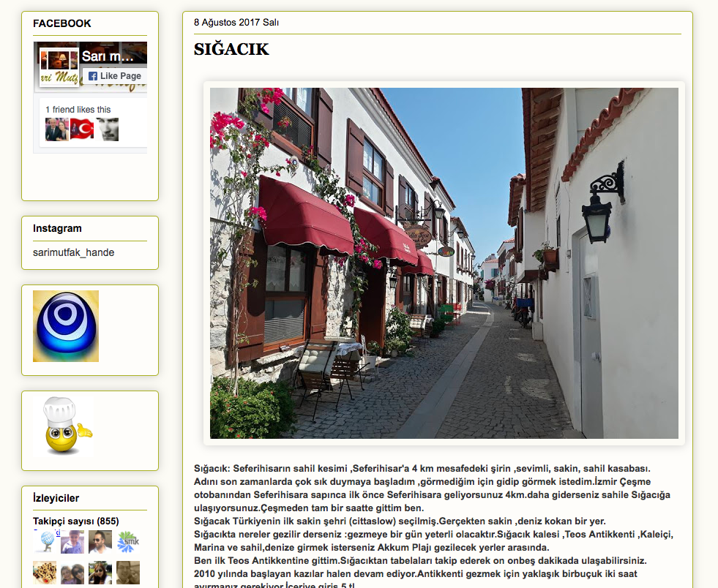Click the child photo follower avatar

click(x=72, y=542)
